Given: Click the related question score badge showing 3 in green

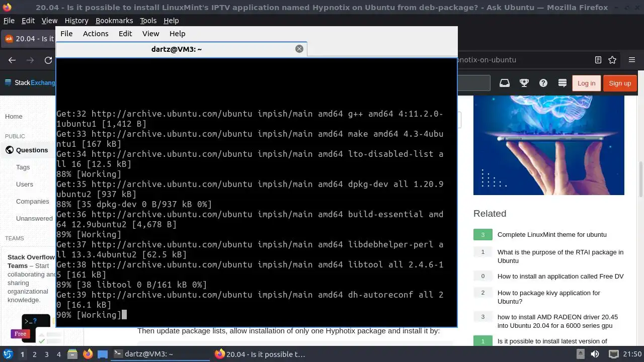Looking at the screenshot, I should pos(482,234).
